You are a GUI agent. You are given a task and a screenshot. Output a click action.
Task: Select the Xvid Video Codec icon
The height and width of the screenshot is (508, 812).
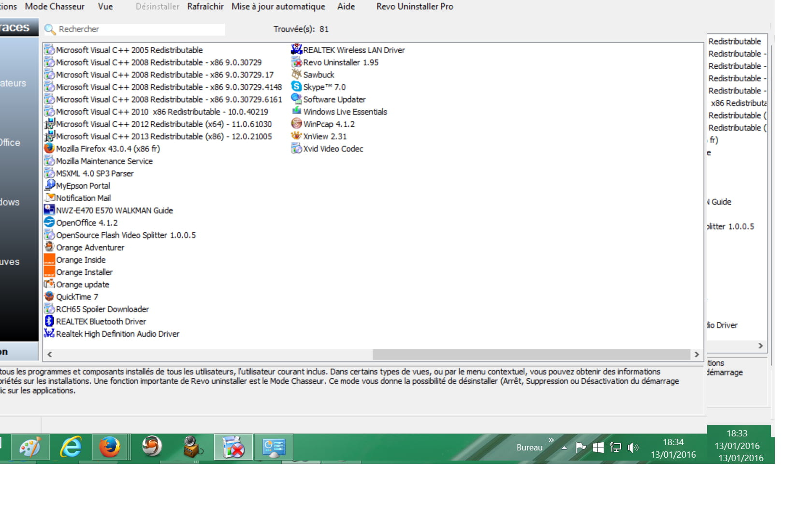click(296, 148)
